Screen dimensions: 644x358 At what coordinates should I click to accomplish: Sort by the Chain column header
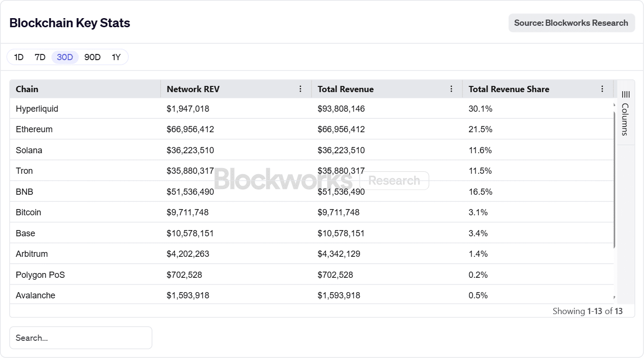click(x=27, y=89)
